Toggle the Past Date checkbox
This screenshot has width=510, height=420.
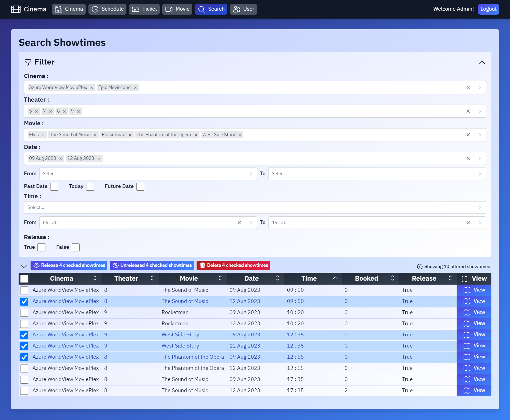pyautogui.click(x=54, y=187)
